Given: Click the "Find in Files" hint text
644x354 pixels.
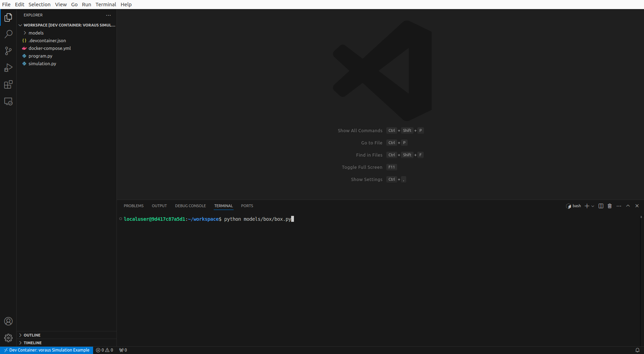Looking at the screenshot, I should pos(369,155).
